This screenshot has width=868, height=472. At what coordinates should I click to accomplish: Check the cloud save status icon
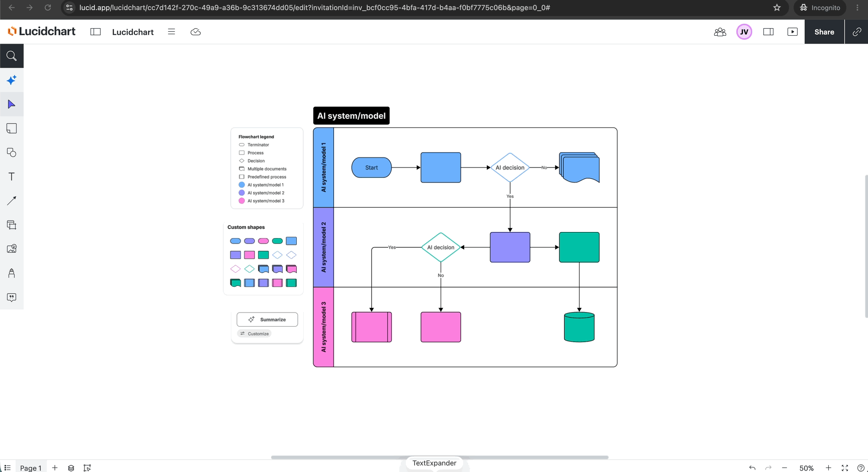196,32
